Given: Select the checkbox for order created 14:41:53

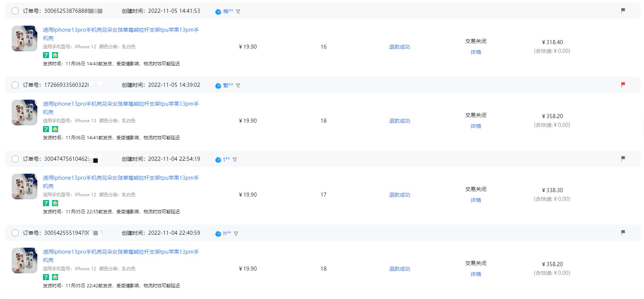Looking at the screenshot, I should point(15,11).
